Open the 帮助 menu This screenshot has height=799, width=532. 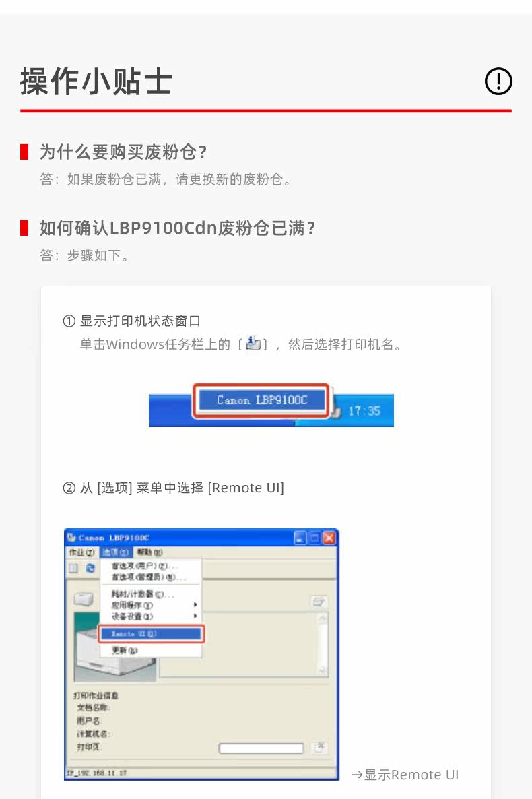click(149, 552)
